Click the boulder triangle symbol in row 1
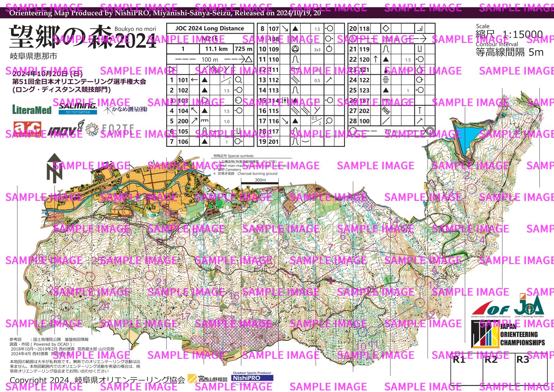The image size is (554, 392). click(205, 80)
